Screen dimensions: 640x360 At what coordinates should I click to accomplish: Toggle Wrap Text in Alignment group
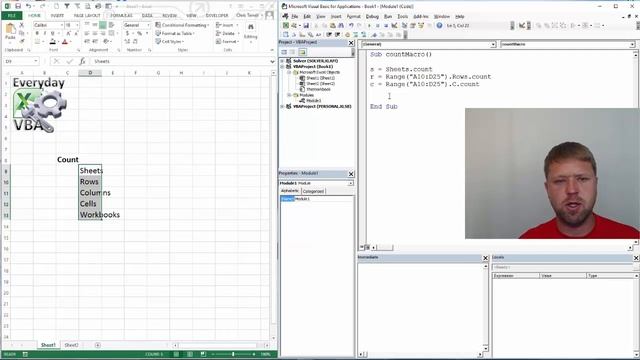click(x=111, y=25)
